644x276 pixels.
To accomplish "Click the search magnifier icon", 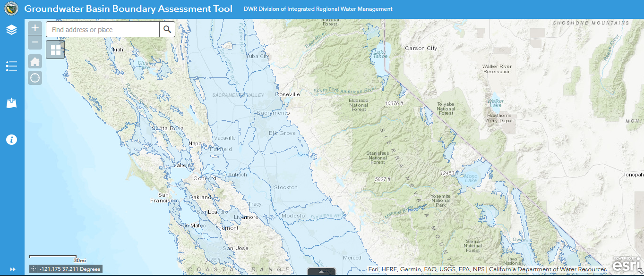I will (167, 29).
